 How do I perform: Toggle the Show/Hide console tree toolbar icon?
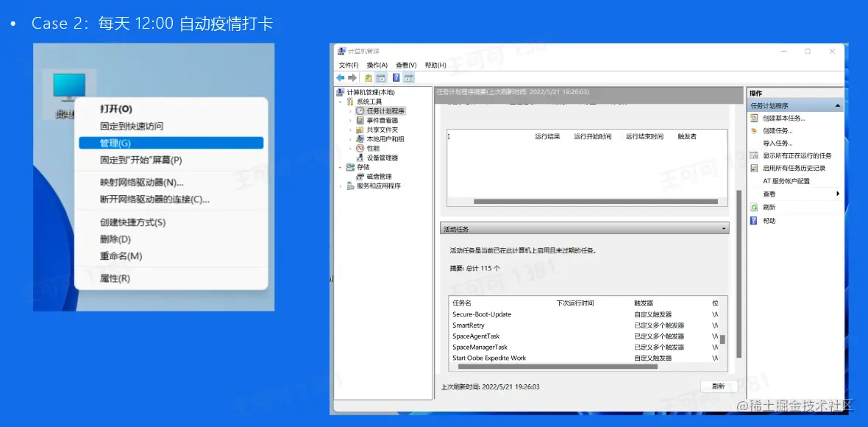click(x=381, y=77)
